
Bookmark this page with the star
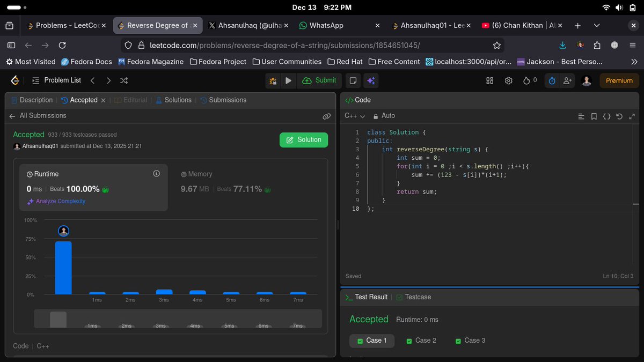(496, 46)
